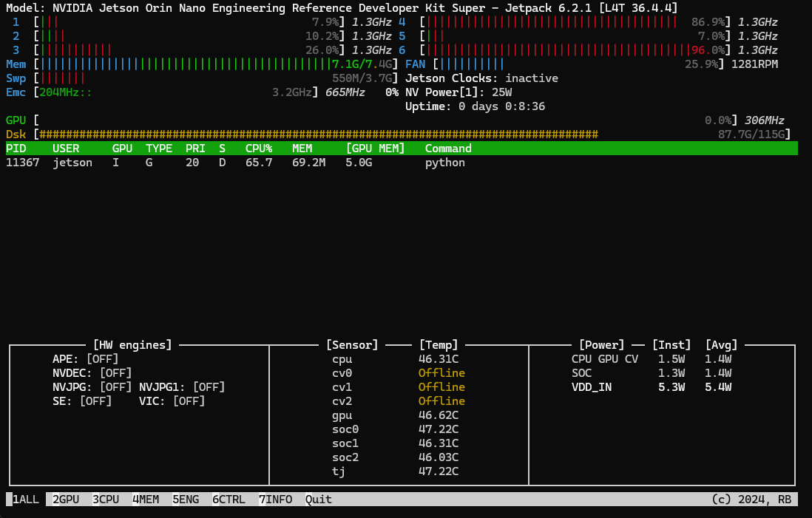Viewport: 812px width, 518px height.
Task: Open the 6CTRL control tab
Action: [x=229, y=500]
